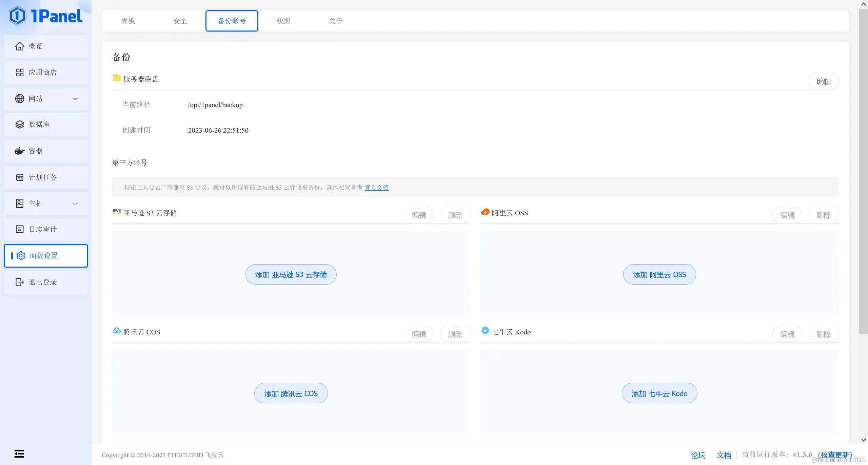Switch to the Security (安全) tab
Viewport: 868px width, 465px height.
(180, 21)
